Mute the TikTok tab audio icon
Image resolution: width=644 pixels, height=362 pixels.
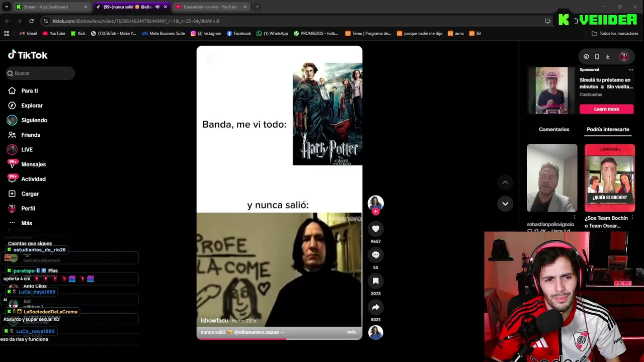(x=157, y=7)
